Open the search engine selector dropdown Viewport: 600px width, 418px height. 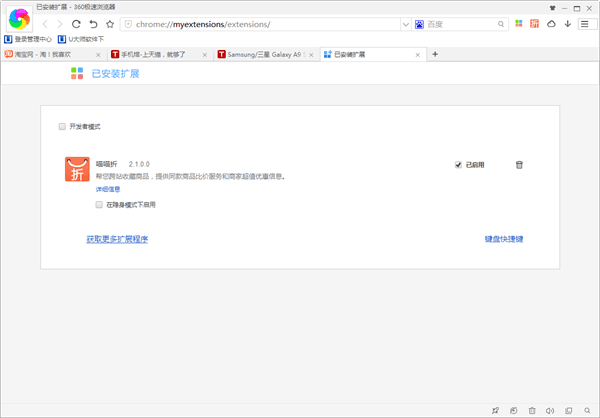click(x=420, y=23)
